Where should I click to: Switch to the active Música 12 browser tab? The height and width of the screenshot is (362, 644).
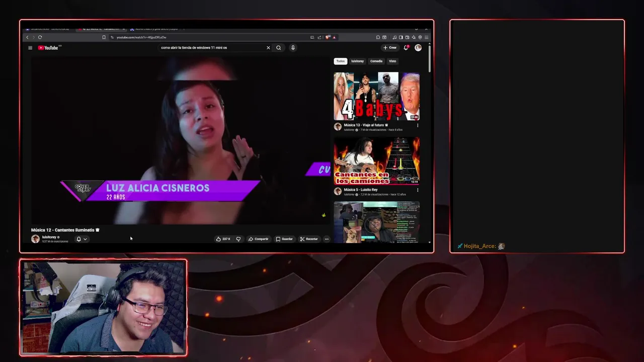point(101,29)
